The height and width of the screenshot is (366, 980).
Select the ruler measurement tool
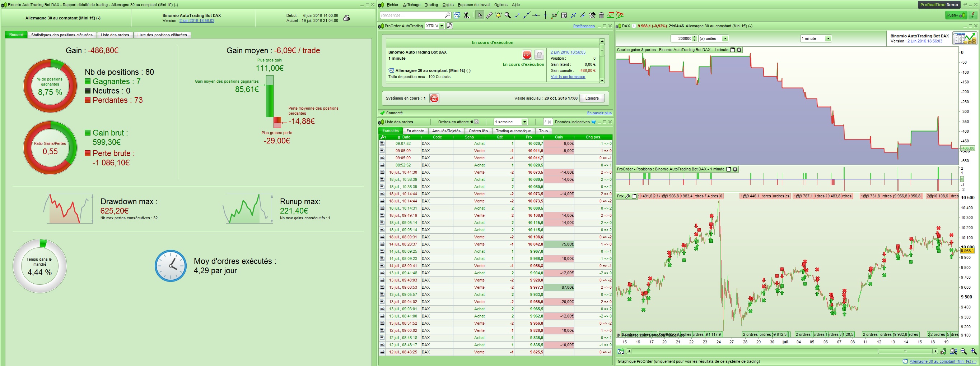point(489,15)
